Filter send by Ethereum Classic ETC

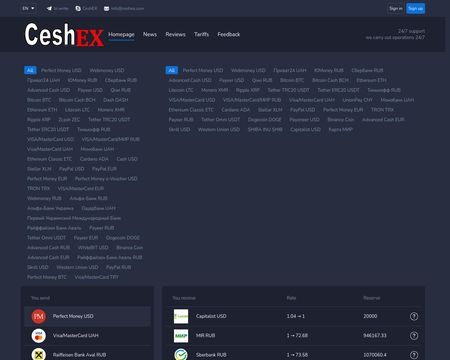coord(49,159)
